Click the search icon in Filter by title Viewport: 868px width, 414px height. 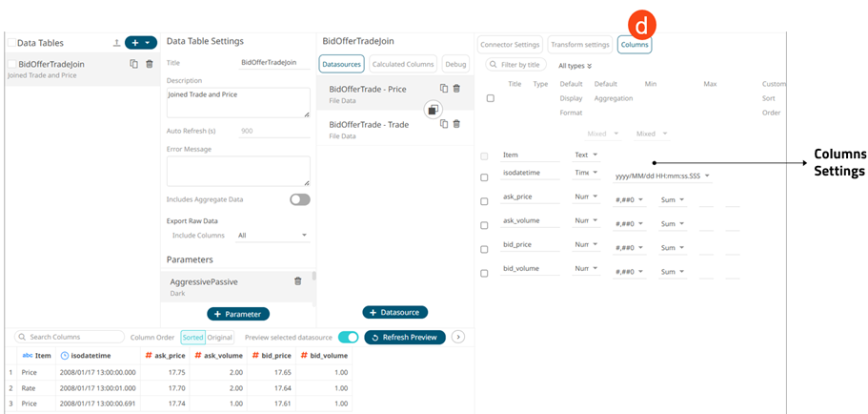(x=494, y=65)
